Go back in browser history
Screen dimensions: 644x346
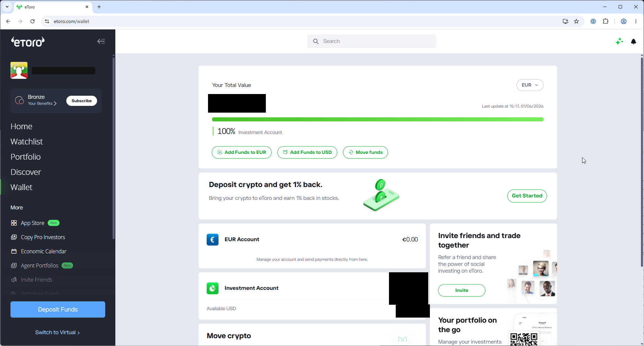pos(8,21)
